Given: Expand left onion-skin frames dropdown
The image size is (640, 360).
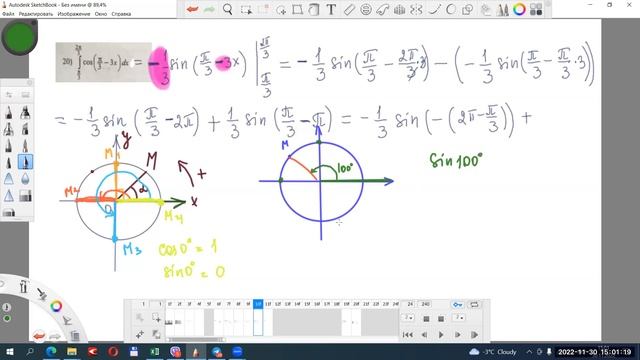Looking at the screenshot, I should (409, 318).
